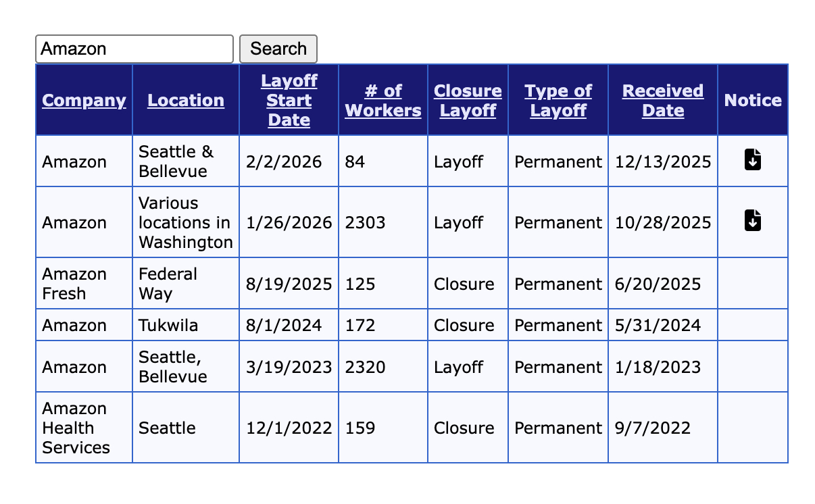Click the 12/13/2025 received date cell
Screen dimensions: 815x504
click(x=663, y=162)
